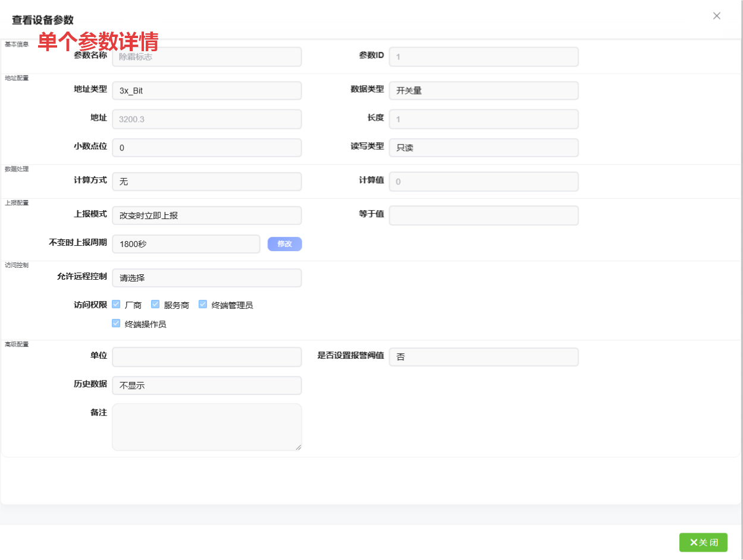Viewport: 743px width, 560px height.
Task: Click the 参数名称 field containing 除霜标志
Action: point(207,57)
